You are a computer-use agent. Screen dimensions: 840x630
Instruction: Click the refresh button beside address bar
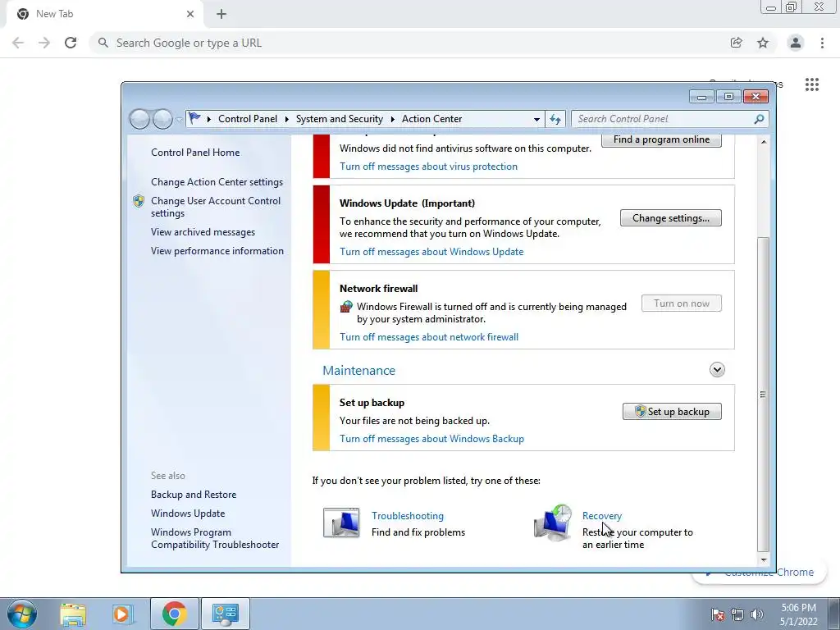(555, 119)
